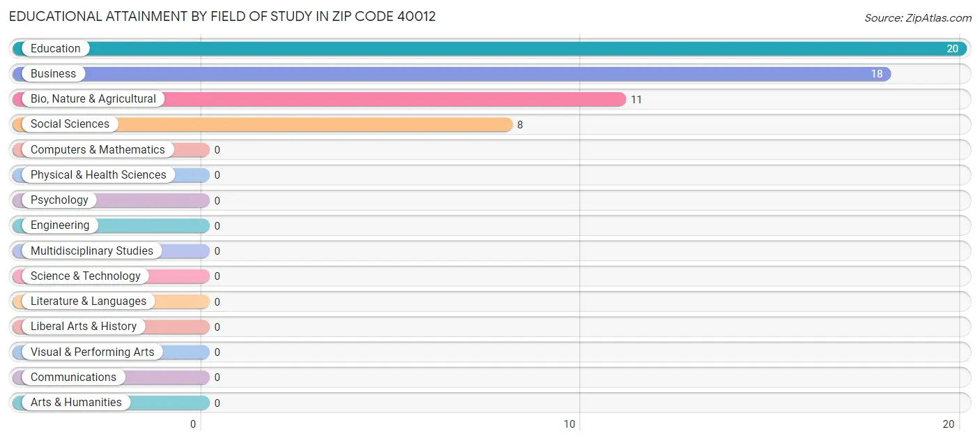
Task: Click the value 8 beside Social Sciences bar
Action: 520,125
